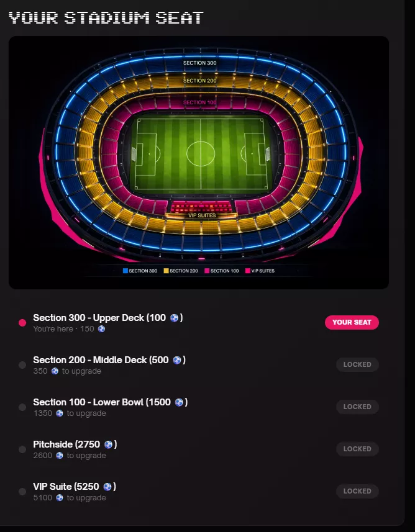Click the coin icon next to '150' under Section 300
Screen dimensions: 415x532
pyautogui.click(x=102, y=329)
